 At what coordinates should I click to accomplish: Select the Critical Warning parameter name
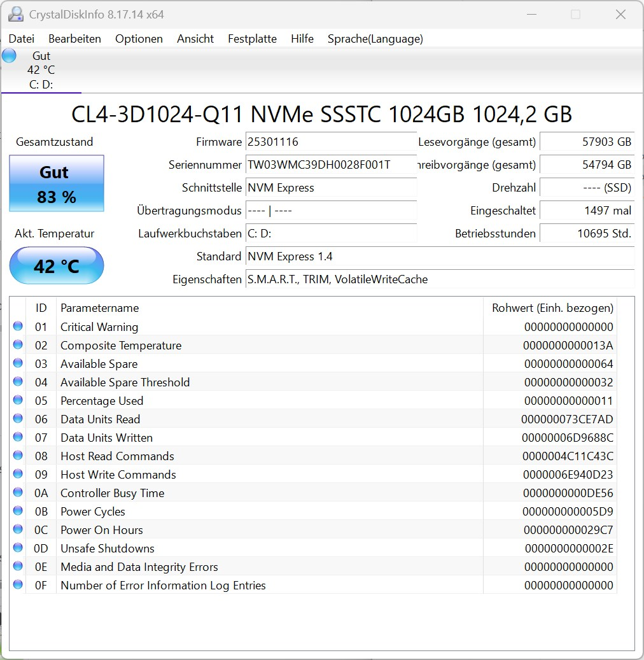pos(99,327)
